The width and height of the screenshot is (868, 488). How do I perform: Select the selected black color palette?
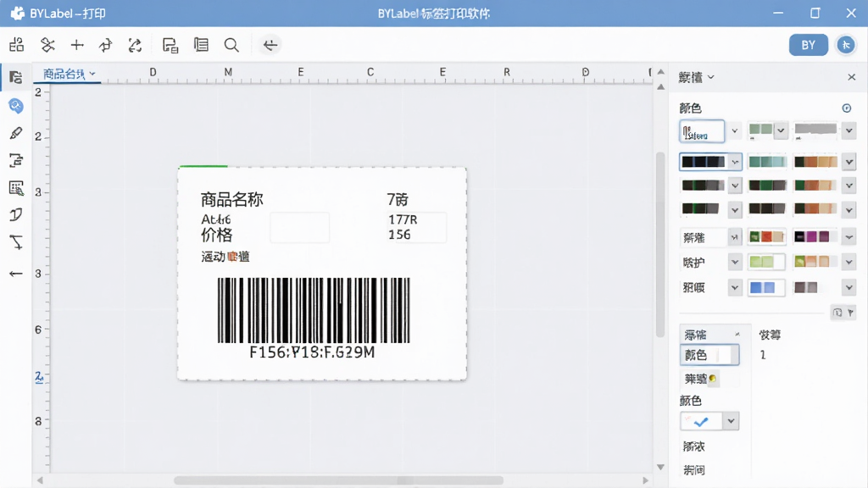pyautogui.click(x=703, y=162)
